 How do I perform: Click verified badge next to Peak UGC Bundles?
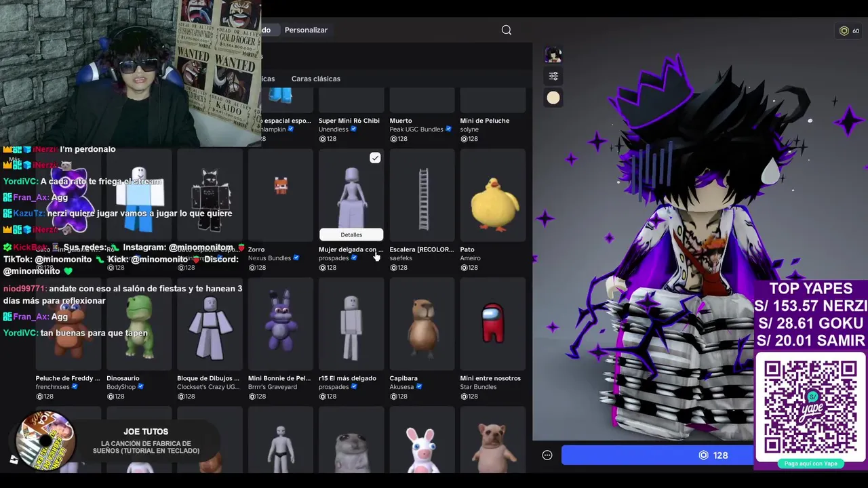click(x=448, y=129)
